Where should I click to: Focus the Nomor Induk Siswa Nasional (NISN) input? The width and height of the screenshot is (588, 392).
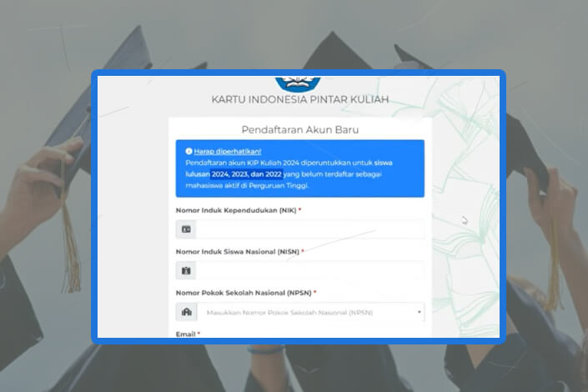[x=310, y=270]
